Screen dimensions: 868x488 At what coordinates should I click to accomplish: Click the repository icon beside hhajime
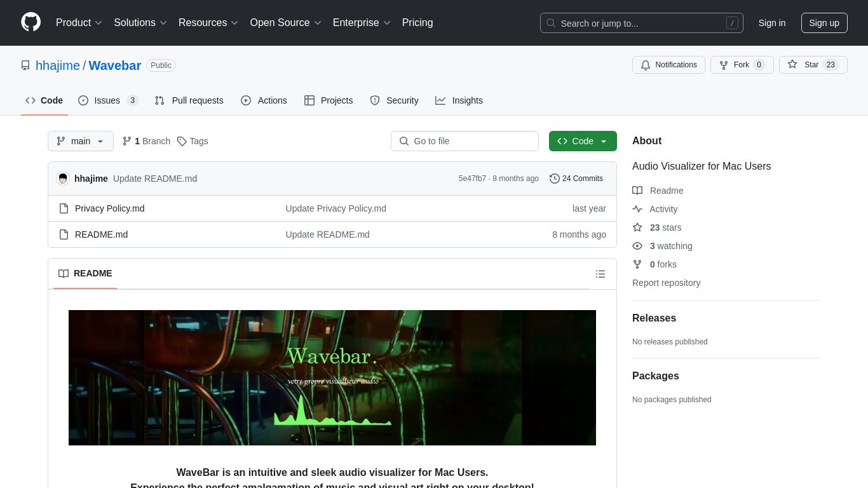click(25, 65)
